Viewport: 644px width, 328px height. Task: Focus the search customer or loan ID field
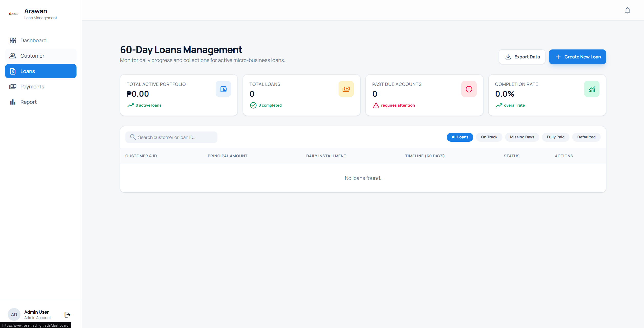171,137
